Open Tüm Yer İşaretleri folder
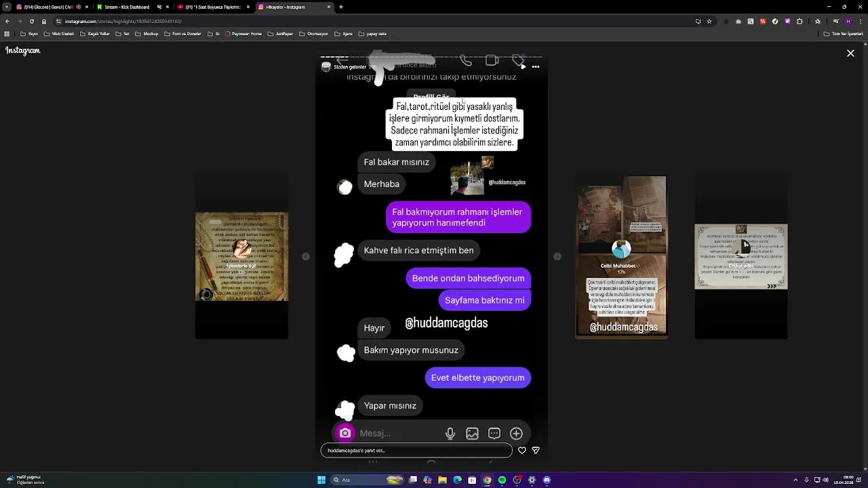Viewport: 868px width, 488px height. pyautogui.click(x=843, y=34)
